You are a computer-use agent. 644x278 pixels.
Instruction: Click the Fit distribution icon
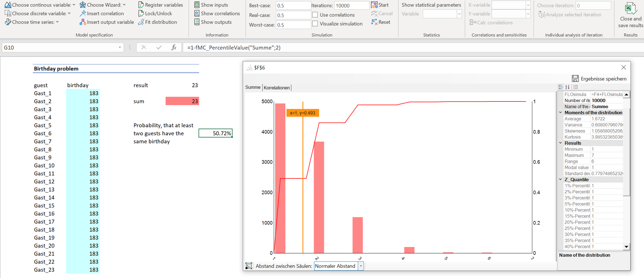[141, 22]
